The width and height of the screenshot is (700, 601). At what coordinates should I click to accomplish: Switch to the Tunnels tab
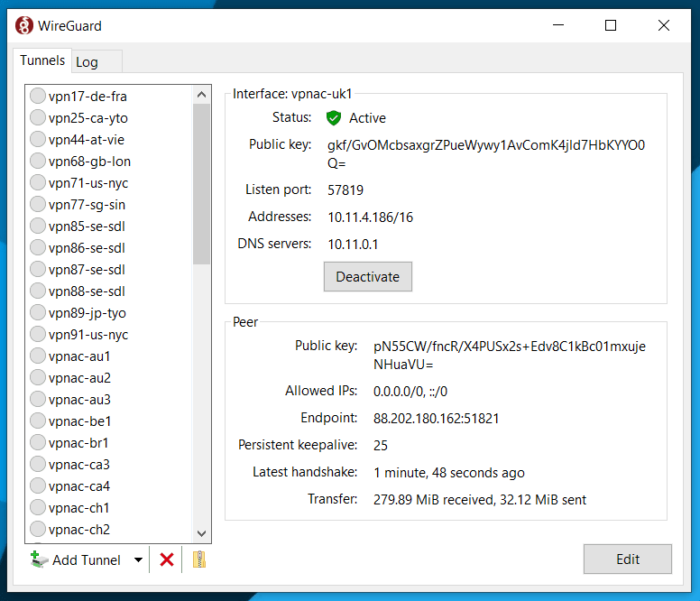click(x=42, y=60)
